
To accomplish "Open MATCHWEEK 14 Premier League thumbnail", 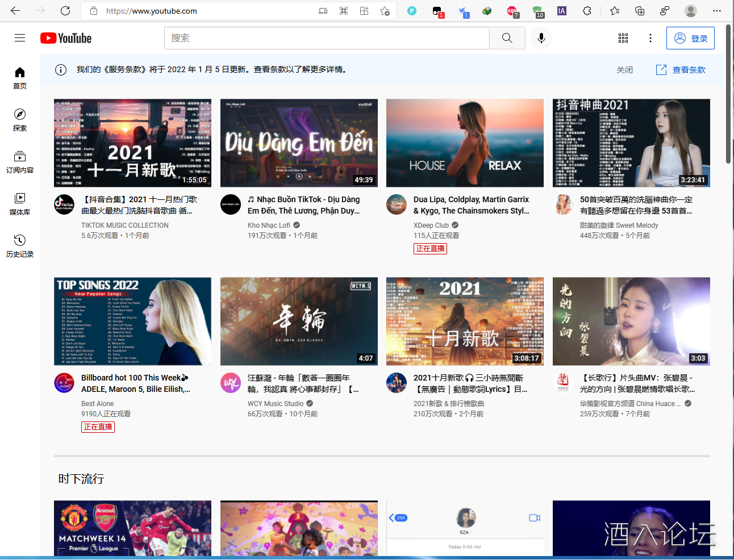I will tap(132, 528).
